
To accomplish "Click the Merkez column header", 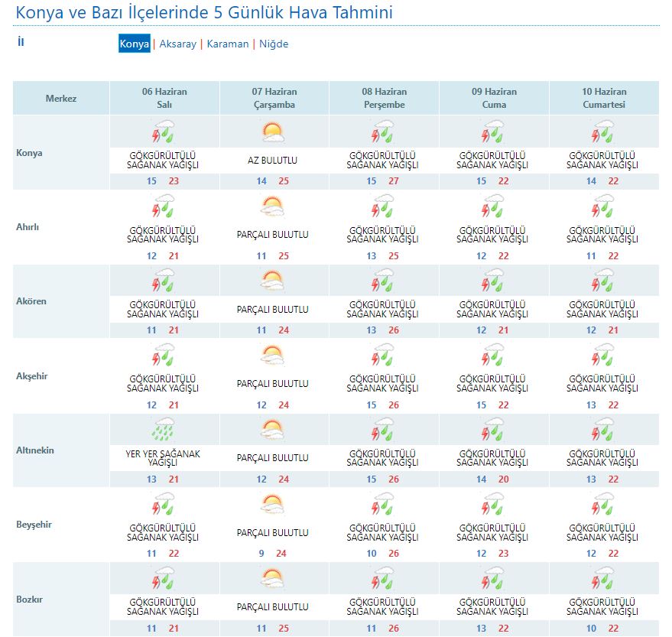I will [x=61, y=99].
